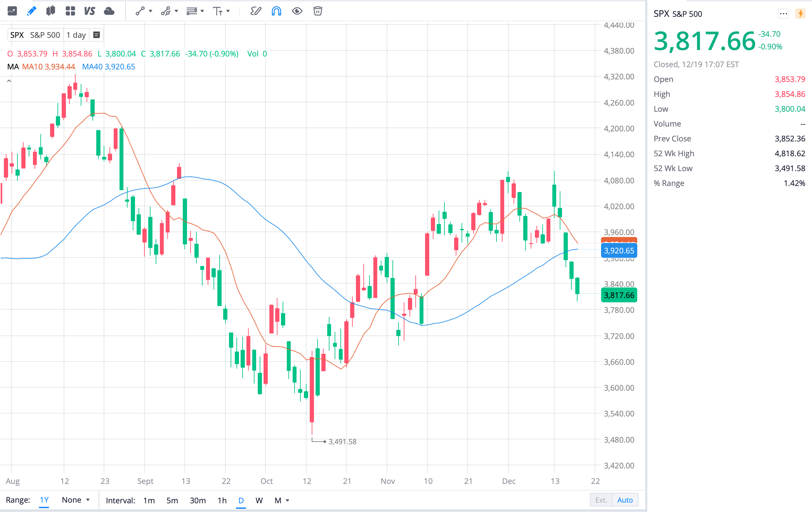Hide drawings using the eye icon
The height and width of the screenshot is (512, 812).
click(297, 11)
